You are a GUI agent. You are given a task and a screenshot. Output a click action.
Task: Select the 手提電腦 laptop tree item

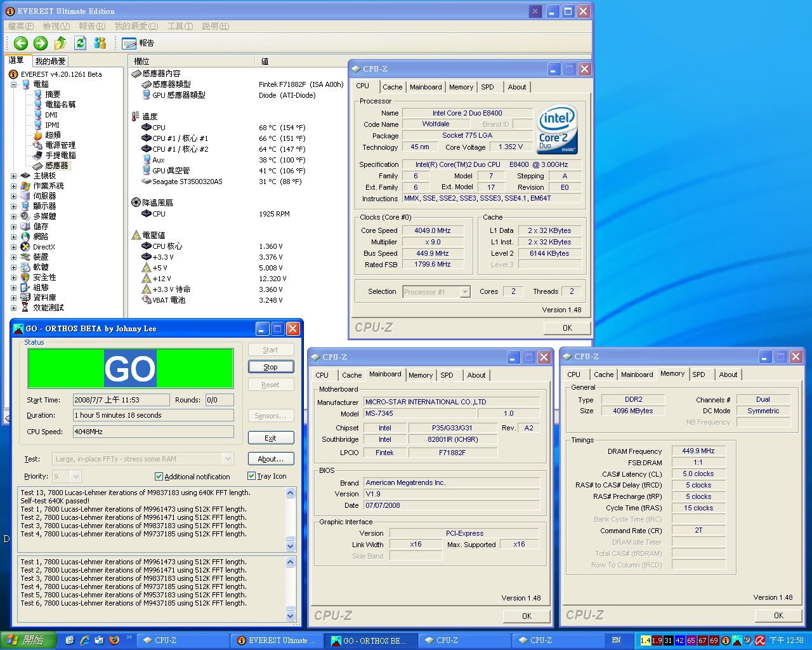pos(60,155)
